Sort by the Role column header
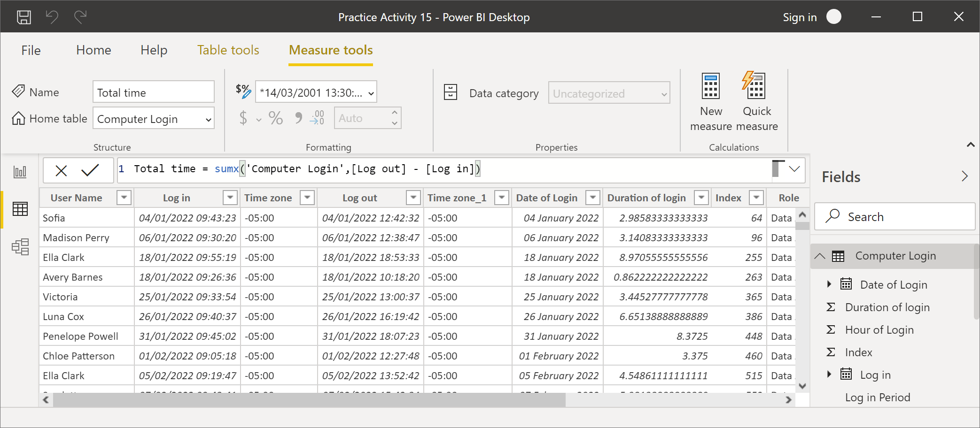The height and width of the screenshot is (428, 980). 788,198
